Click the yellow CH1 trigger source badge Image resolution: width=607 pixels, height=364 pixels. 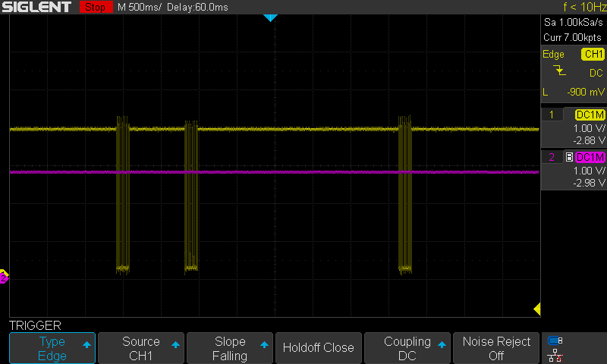click(x=593, y=54)
